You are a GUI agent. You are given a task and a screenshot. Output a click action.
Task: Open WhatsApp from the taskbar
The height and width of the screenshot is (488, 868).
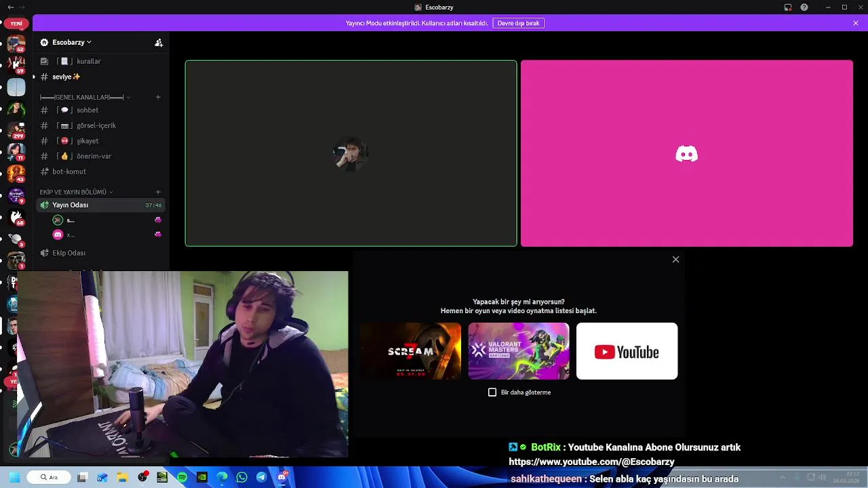242,477
